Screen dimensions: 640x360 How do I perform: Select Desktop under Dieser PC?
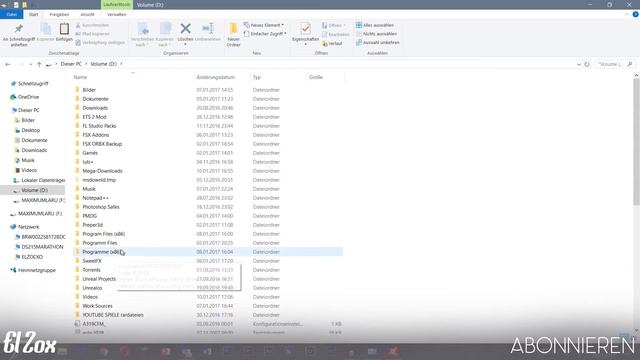(31, 130)
